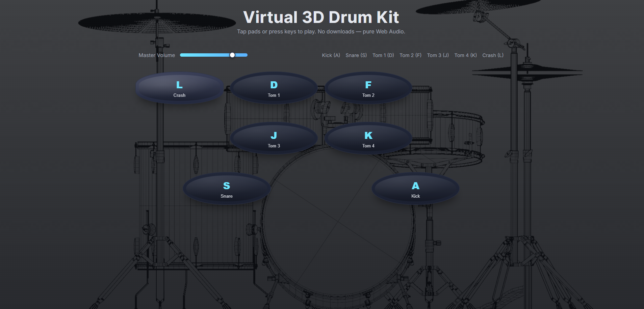The width and height of the screenshot is (644, 309).
Task: Click the Tom 2 (F) legend text
Action: tap(410, 55)
